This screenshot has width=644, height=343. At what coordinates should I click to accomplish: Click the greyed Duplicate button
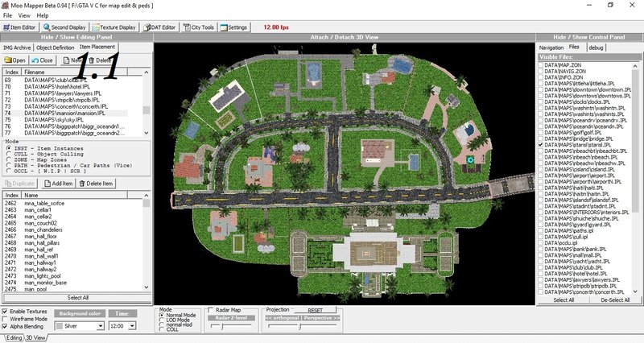20,184
